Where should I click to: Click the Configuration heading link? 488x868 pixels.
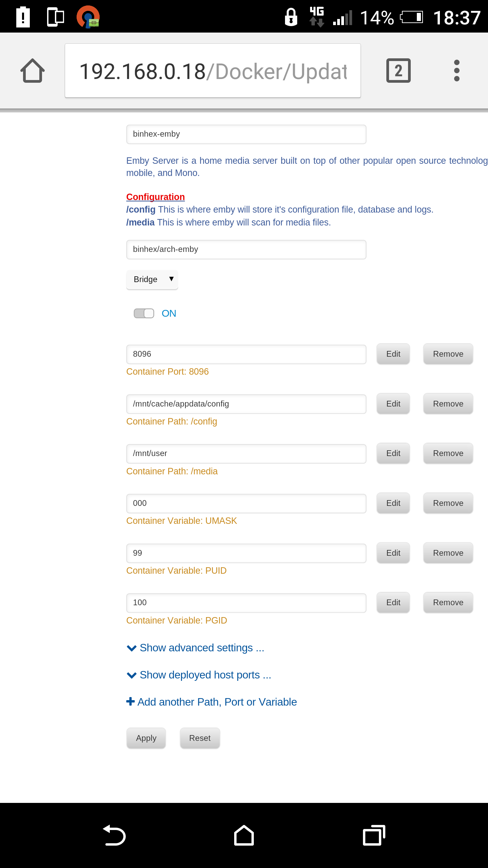[x=156, y=197]
